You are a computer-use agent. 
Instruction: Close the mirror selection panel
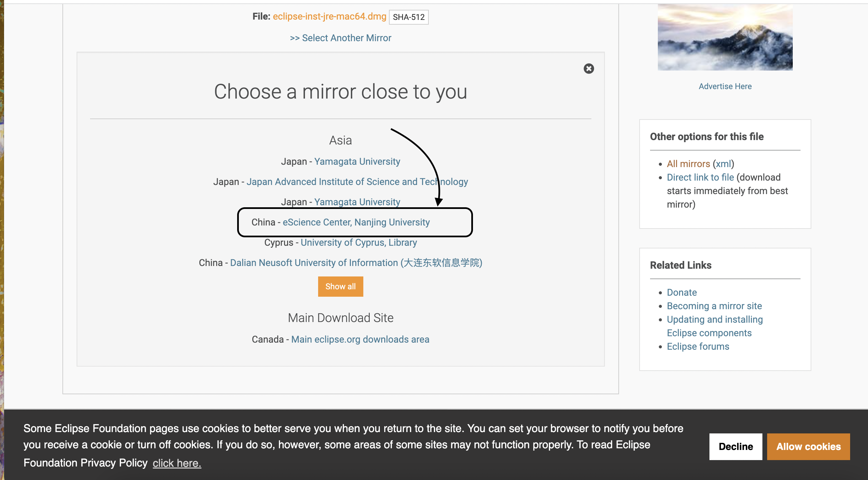[589, 69]
